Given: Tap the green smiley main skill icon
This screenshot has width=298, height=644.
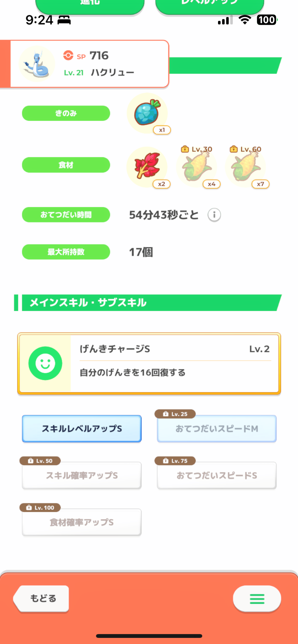Looking at the screenshot, I should tap(45, 363).
